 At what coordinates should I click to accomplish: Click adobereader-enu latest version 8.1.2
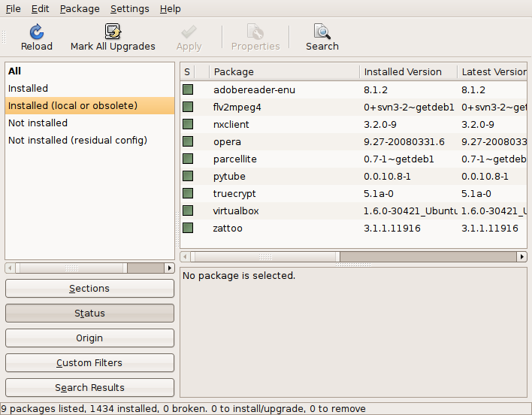pos(473,90)
